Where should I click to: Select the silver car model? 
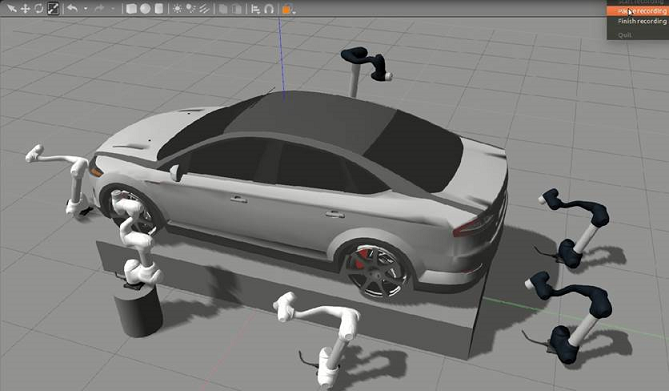tap(299, 192)
